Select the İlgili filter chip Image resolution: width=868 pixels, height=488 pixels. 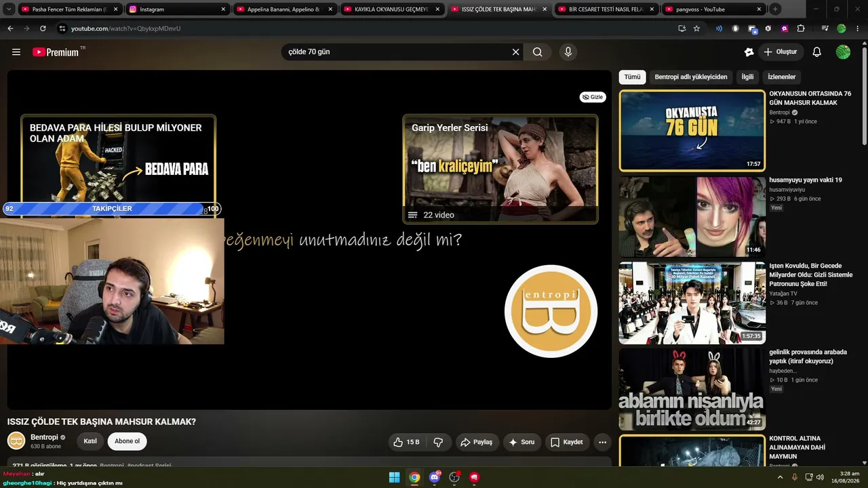coord(747,77)
